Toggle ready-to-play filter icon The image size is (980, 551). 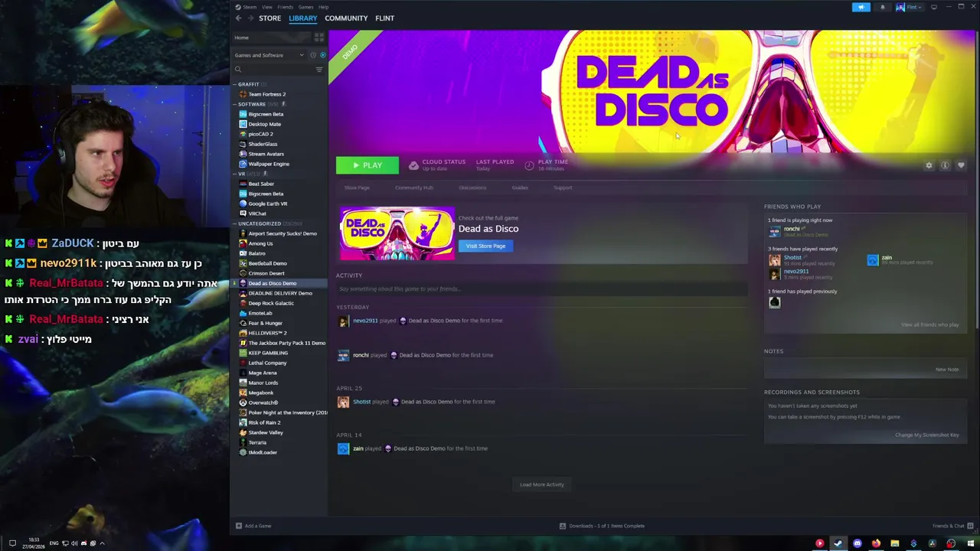(322, 55)
